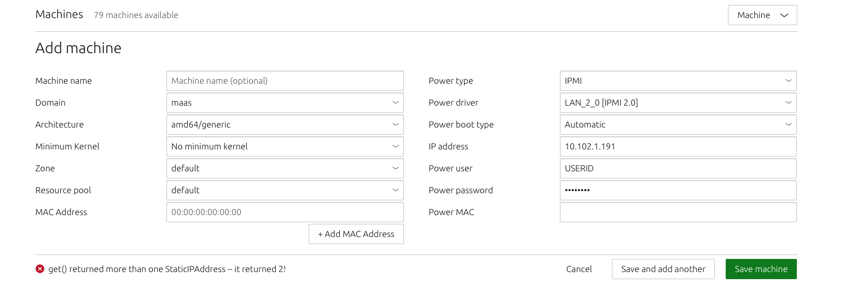Screen dimensions: 868x289
Task: Open the Architecture dropdown with amd64/generic
Action: click(x=285, y=125)
